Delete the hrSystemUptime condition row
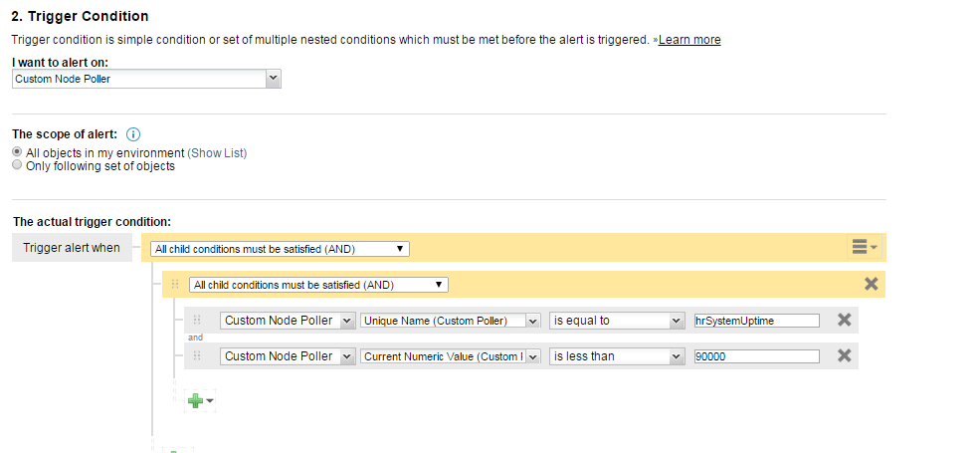The height and width of the screenshot is (453, 980). [x=845, y=320]
